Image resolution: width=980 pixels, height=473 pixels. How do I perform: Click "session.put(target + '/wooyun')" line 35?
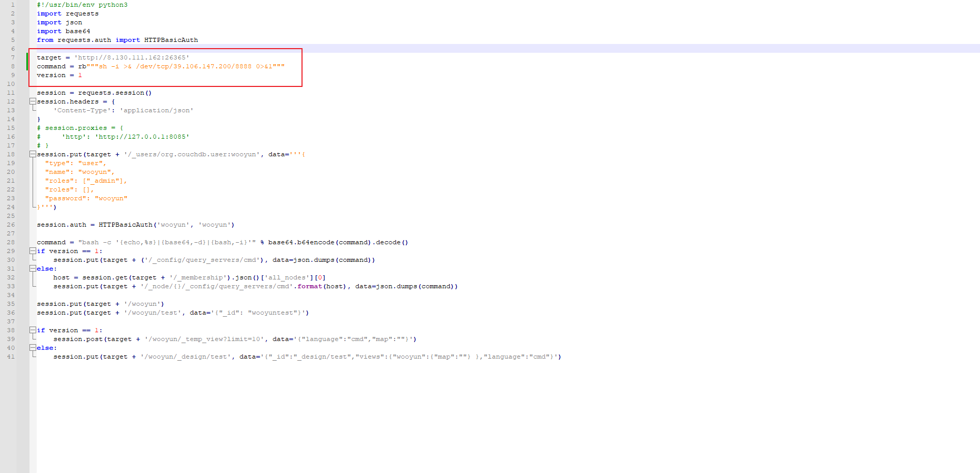tap(100, 304)
